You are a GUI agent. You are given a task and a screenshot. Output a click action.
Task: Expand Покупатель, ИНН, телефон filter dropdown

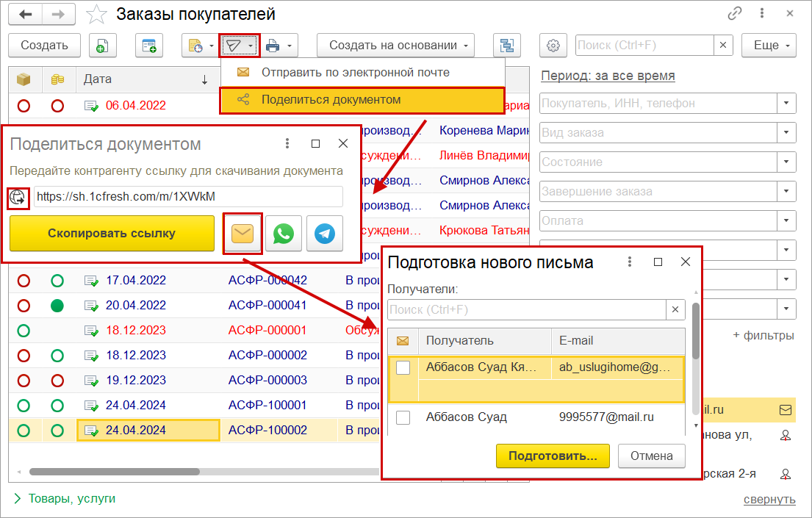tap(786, 103)
